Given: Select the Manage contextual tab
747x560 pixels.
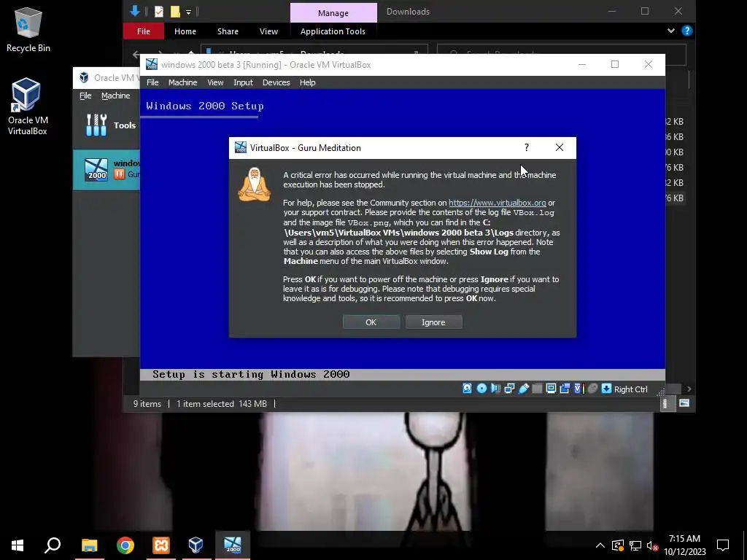Looking at the screenshot, I should pos(333,13).
